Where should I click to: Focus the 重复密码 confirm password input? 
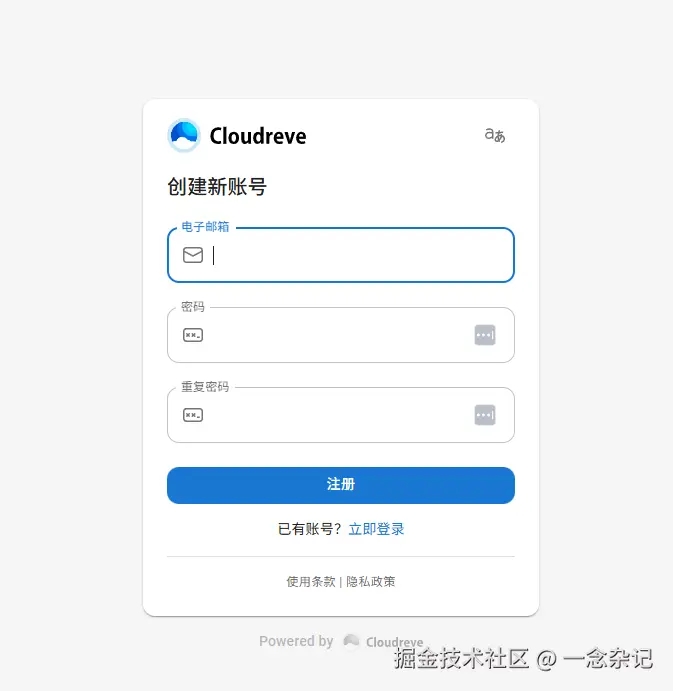click(341, 415)
